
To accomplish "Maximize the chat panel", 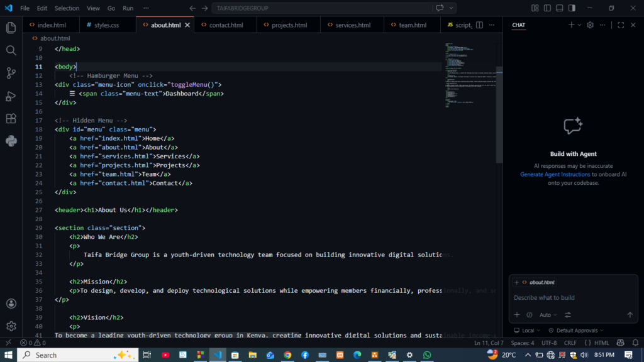I will 621,25.
